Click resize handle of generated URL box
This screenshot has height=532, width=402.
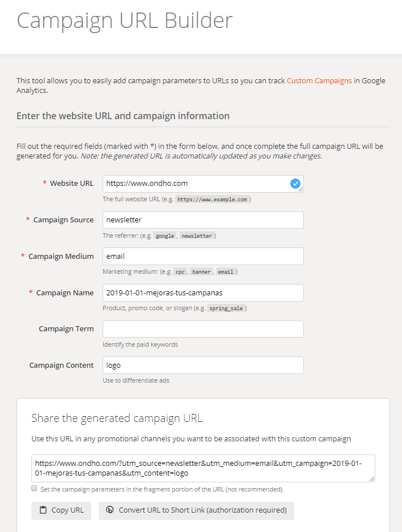coord(372,480)
